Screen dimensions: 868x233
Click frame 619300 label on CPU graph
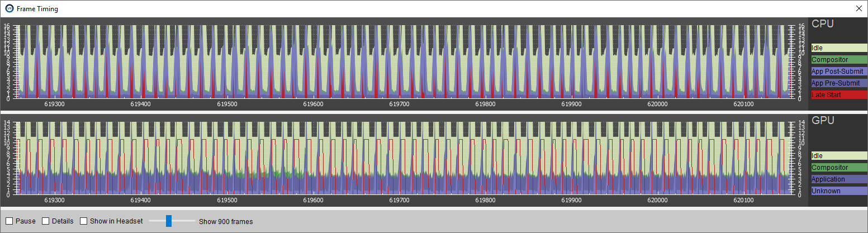[x=54, y=104]
